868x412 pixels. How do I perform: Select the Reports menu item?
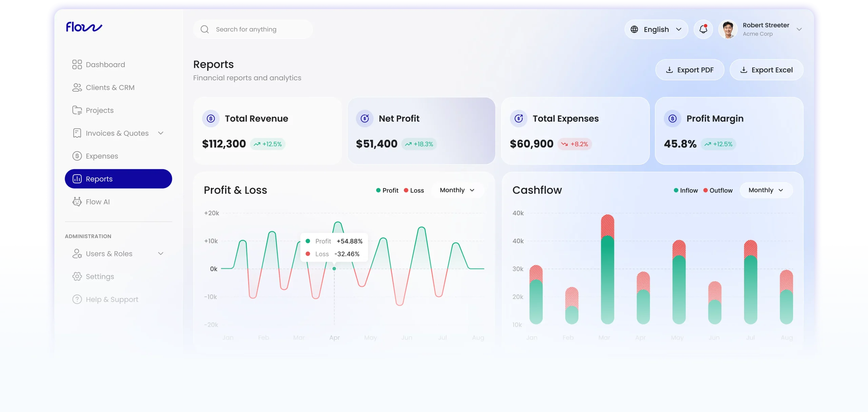click(x=118, y=179)
